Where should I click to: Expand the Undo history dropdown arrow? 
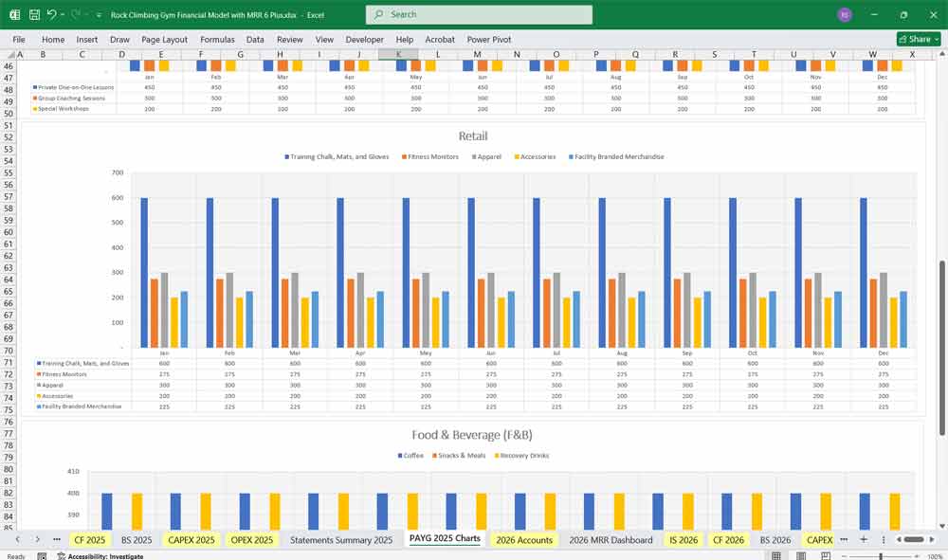63,15
